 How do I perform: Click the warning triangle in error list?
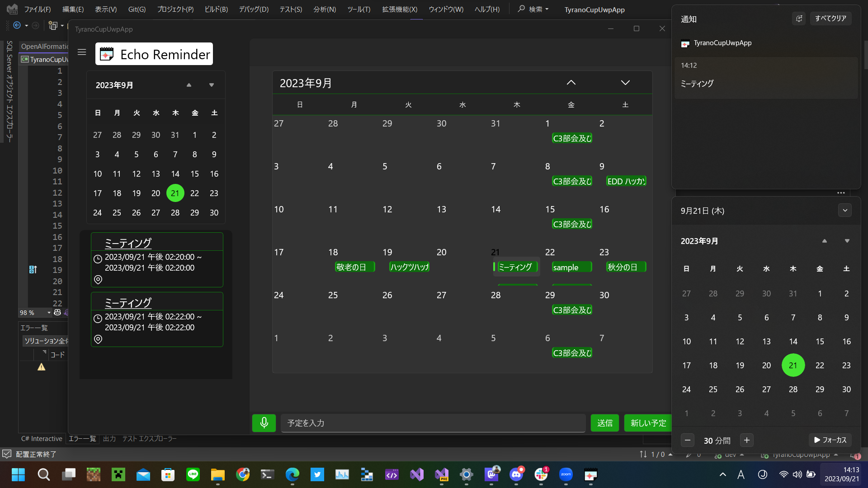coord(42,367)
